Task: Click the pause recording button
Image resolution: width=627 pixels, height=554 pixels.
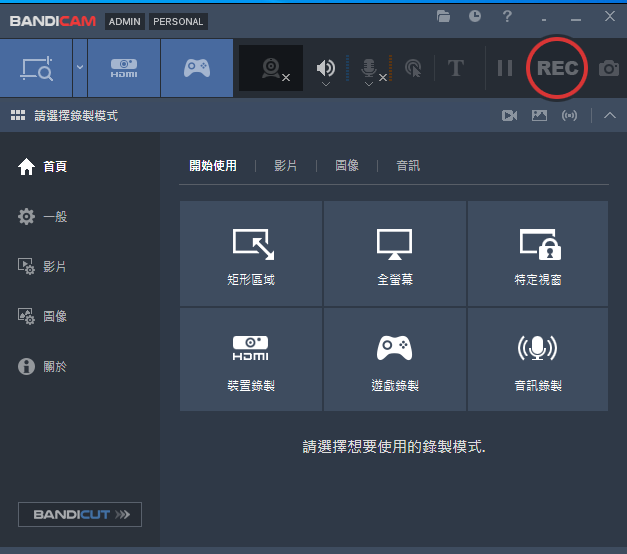Action: coord(505,68)
